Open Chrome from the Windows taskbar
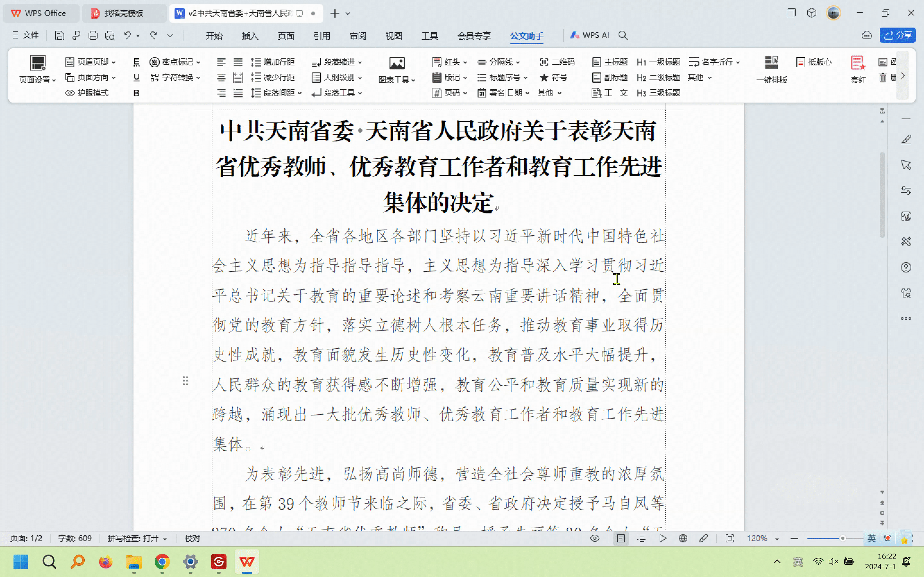Screen dimensions: 924x577 pyautogui.click(x=162, y=562)
